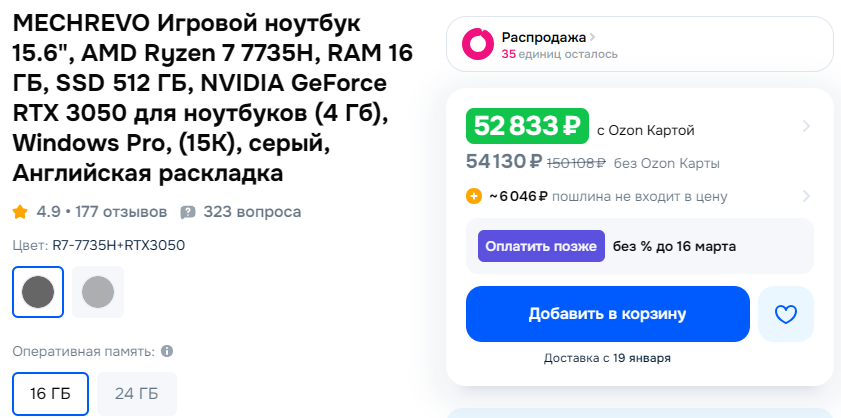Click the green 52 833 ₽ price badge
This screenshot has height=418, width=841.
pyautogui.click(x=527, y=126)
